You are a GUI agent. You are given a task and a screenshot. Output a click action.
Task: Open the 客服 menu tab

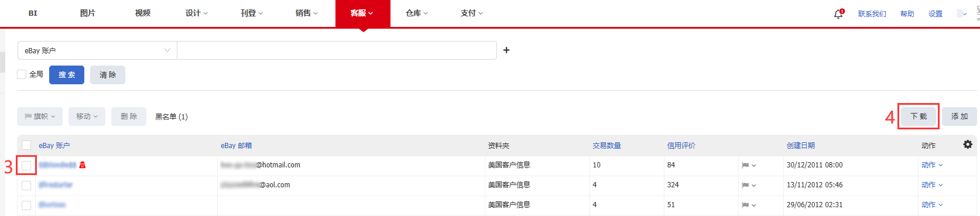pyautogui.click(x=362, y=13)
